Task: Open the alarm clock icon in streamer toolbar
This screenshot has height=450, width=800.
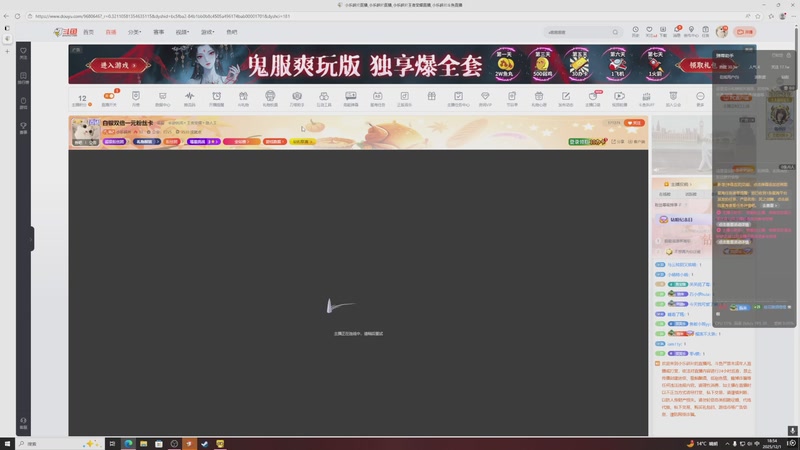Action: 216,96
